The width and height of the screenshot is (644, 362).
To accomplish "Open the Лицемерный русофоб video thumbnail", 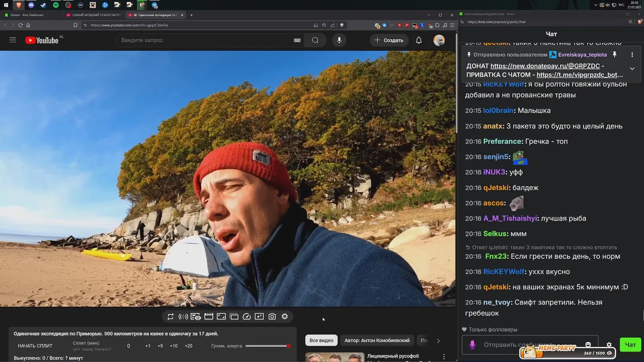I will point(335,357).
